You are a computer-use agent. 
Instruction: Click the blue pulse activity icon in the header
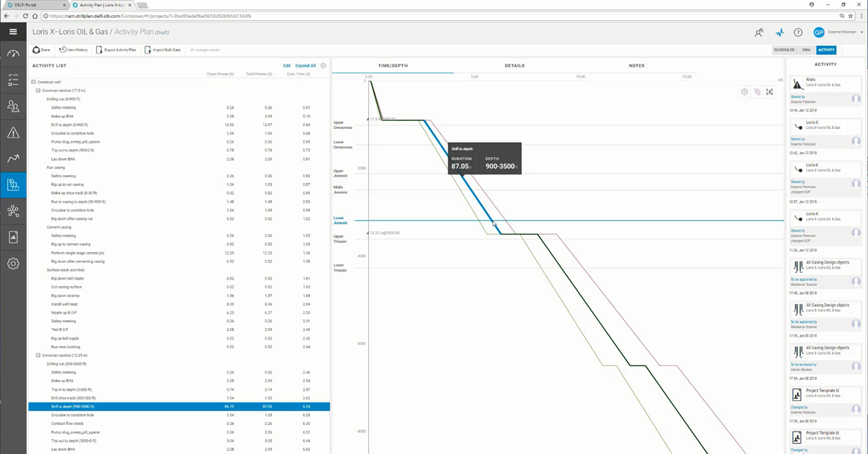coord(779,32)
